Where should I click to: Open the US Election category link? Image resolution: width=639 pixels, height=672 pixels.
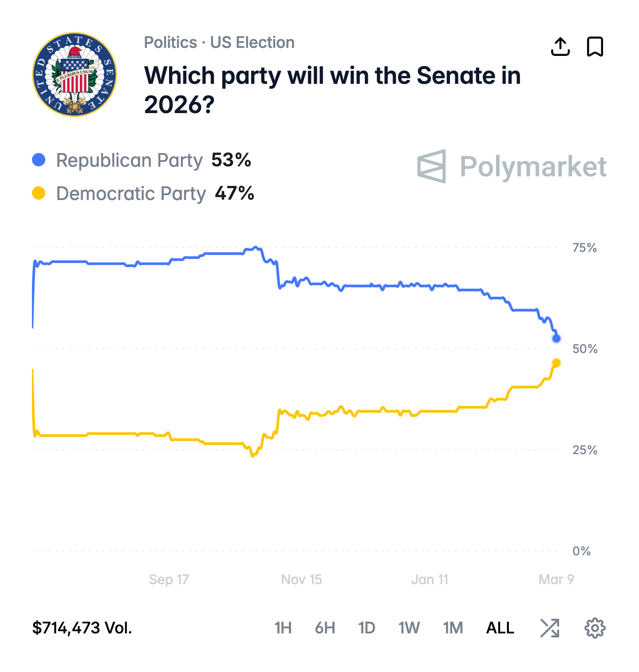click(252, 43)
